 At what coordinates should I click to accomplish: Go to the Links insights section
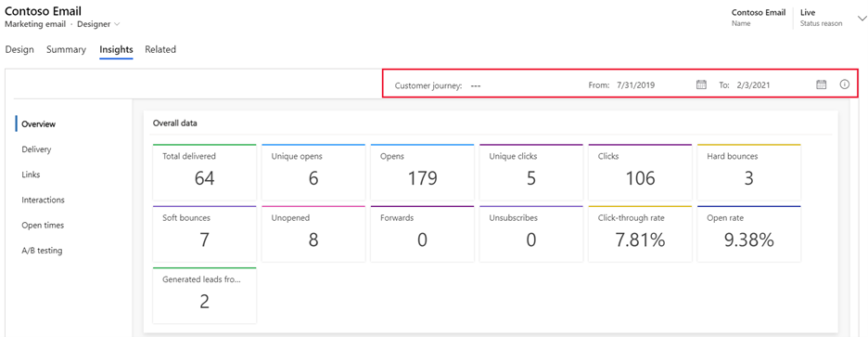(31, 175)
